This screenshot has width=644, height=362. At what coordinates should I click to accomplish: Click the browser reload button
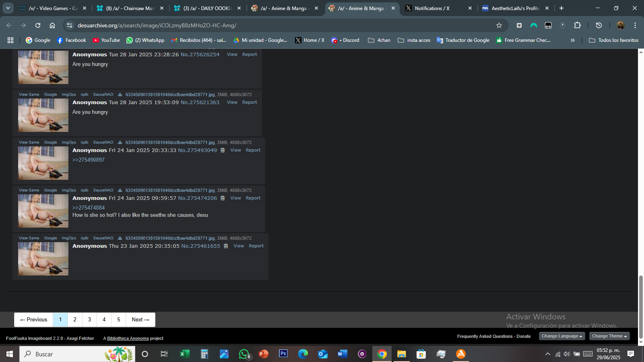click(x=38, y=25)
